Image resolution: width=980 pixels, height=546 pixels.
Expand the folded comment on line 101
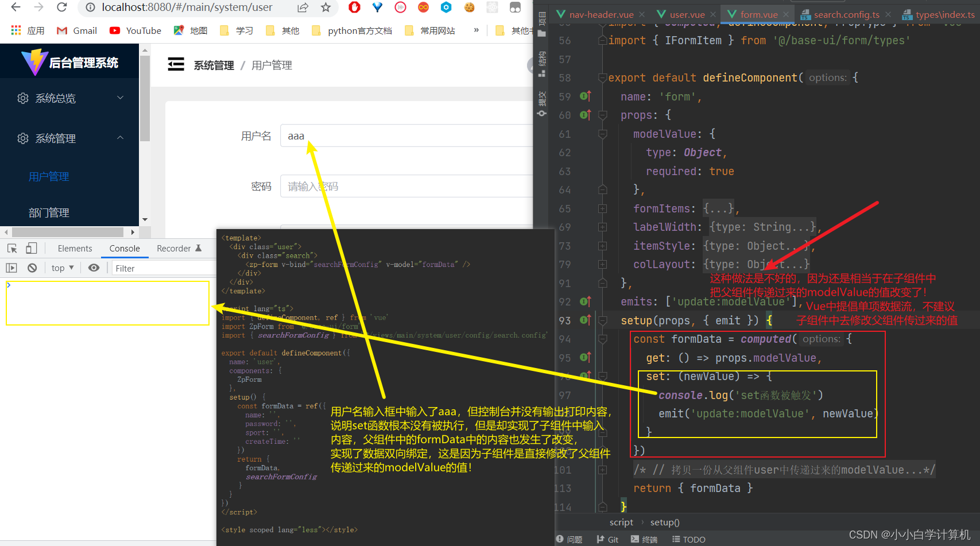(x=602, y=470)
